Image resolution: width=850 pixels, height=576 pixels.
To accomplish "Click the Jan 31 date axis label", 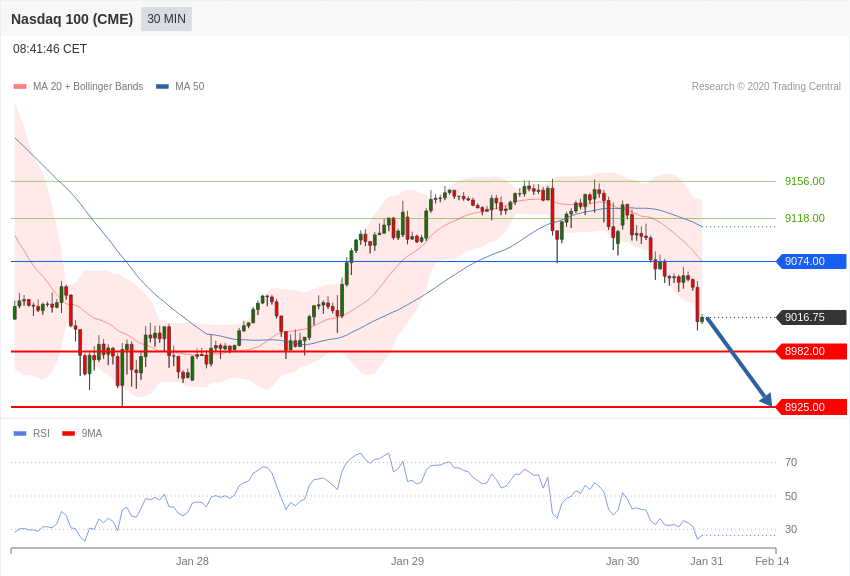I will (x=706, y=561).
